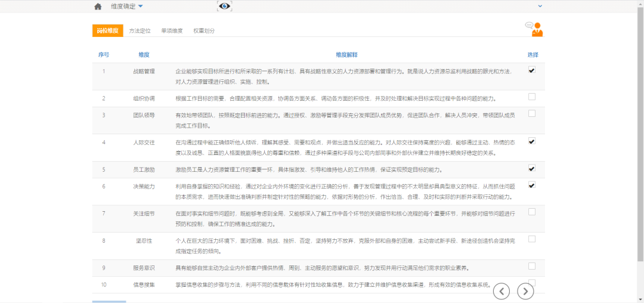
Task: Select the 坚忍性 checkbox
Action: click(x=531, y=239)
